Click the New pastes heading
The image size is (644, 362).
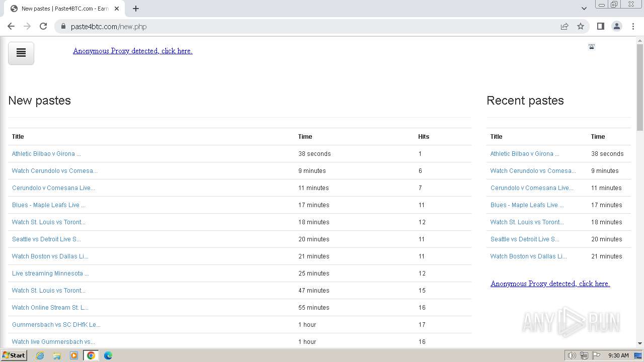39,101
